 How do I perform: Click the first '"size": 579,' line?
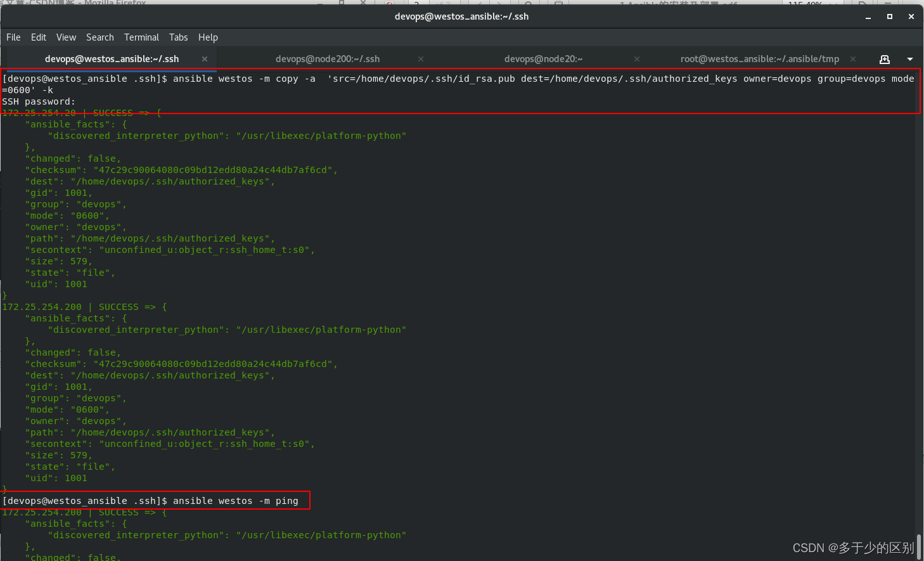(59, 261)
